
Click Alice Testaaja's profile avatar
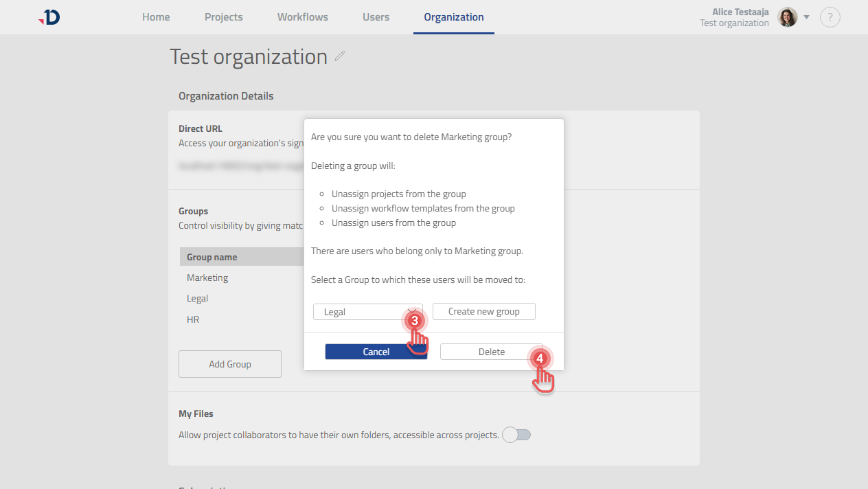coord(787,17)
